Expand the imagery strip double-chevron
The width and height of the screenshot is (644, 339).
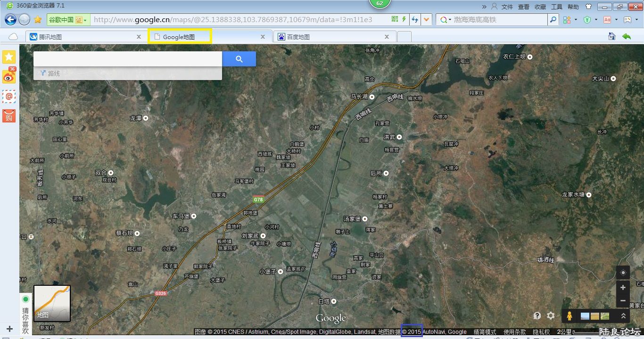[x=623, y=316]
